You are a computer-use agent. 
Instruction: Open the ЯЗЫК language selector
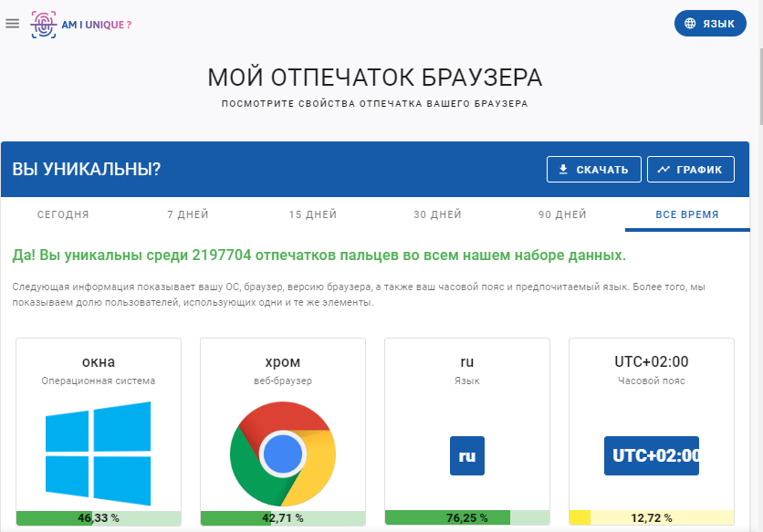(x=710, y=24)
